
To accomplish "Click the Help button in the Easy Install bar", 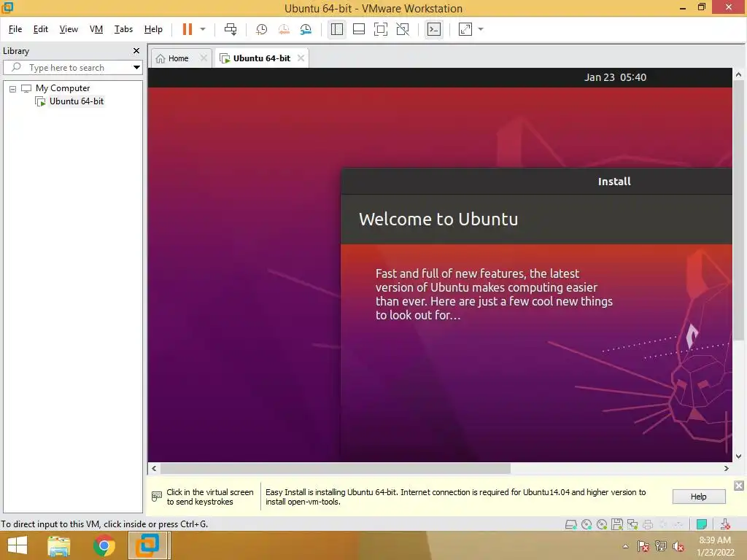I will pyautogui.click(x=699, y=497).
